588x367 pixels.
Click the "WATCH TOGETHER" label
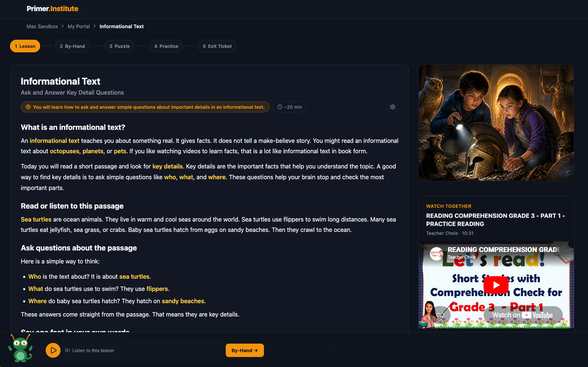(x=449, y=206)
